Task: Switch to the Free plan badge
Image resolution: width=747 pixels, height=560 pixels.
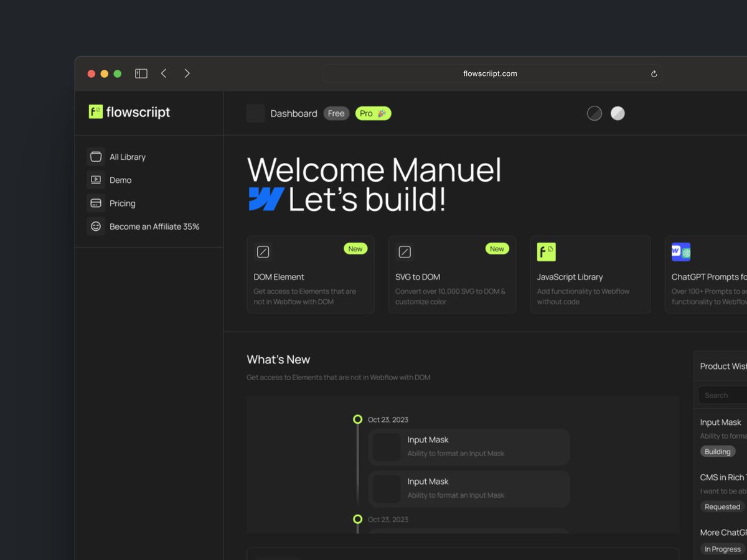Action: point(336,113)
